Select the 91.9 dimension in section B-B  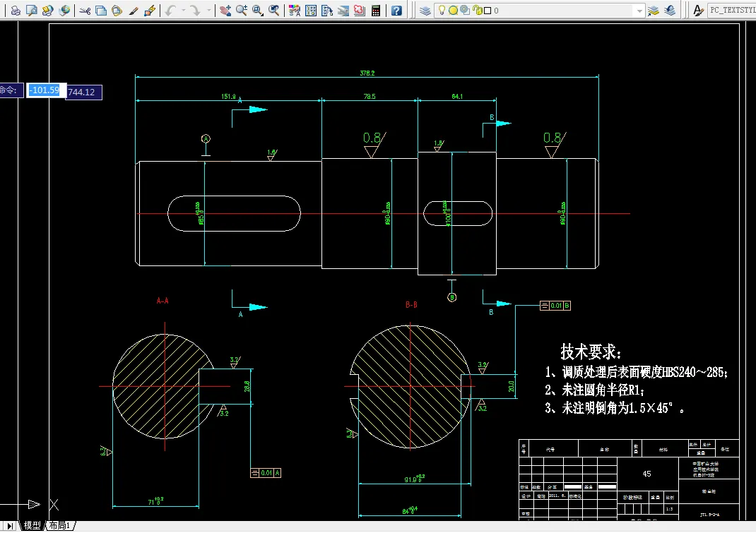(414, 479)
